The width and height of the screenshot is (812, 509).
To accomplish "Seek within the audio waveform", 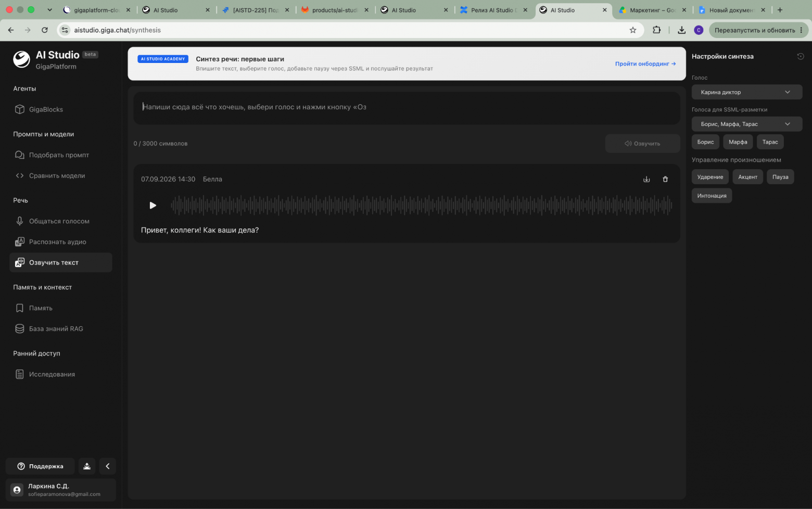I will click(x=421, y=205).
